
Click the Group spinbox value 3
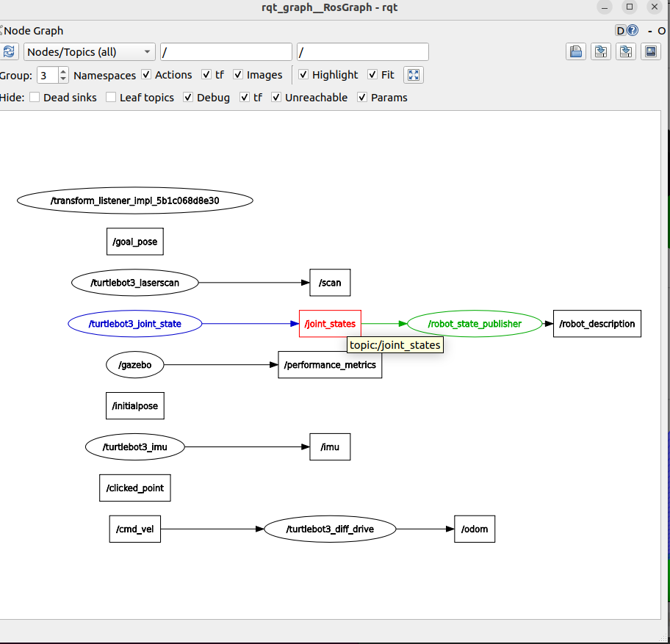pos(48,76)
